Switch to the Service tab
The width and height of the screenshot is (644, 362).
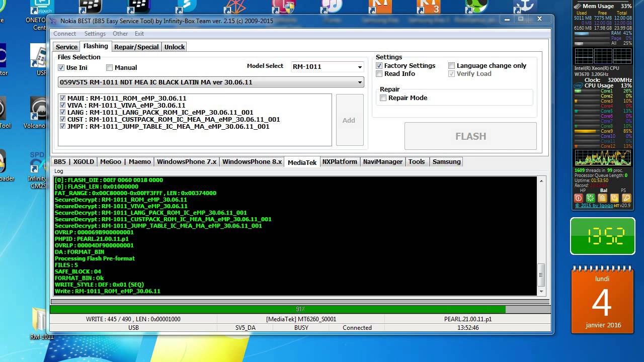(x=66, y=47)
